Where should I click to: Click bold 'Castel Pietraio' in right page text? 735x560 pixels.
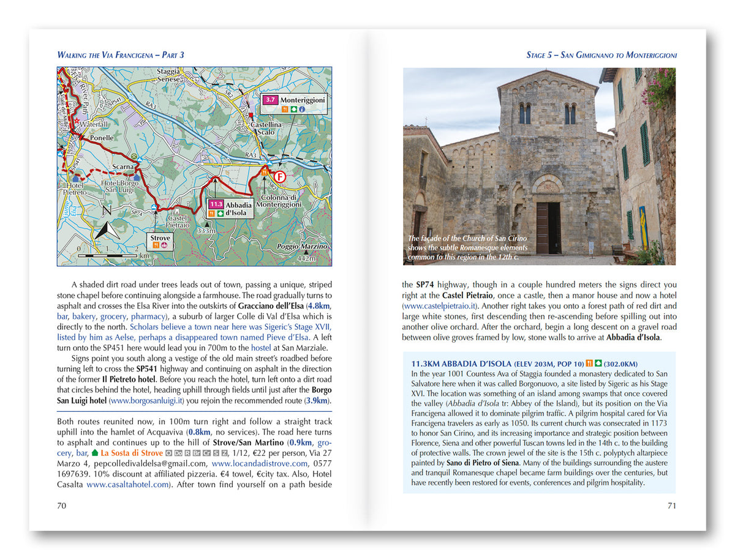point(469,295)
